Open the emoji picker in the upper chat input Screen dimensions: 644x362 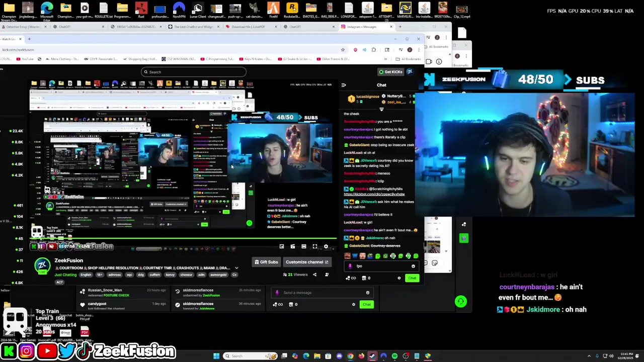413,266
